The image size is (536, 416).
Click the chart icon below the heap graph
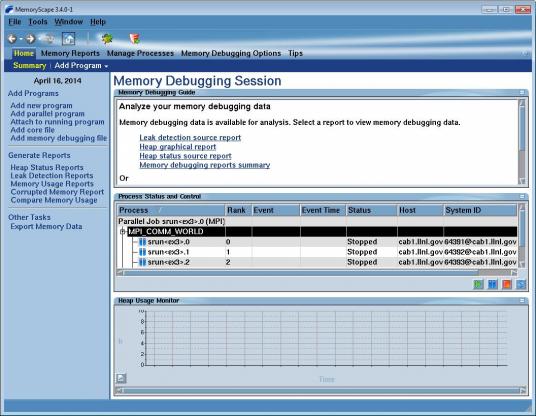pyautogui.click(x=121, y=378)
